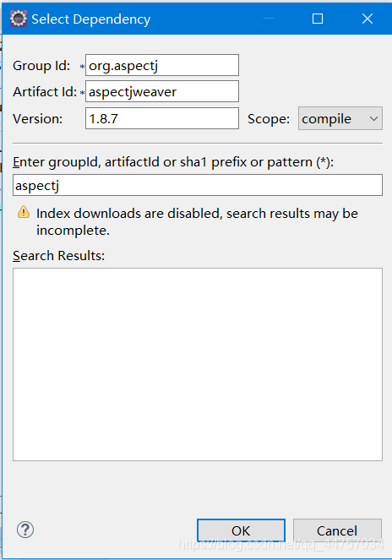Dismiss the dialog with Cancel
Image resolution: width=392 pixels, height=560 pixels.
click(337, 530)
